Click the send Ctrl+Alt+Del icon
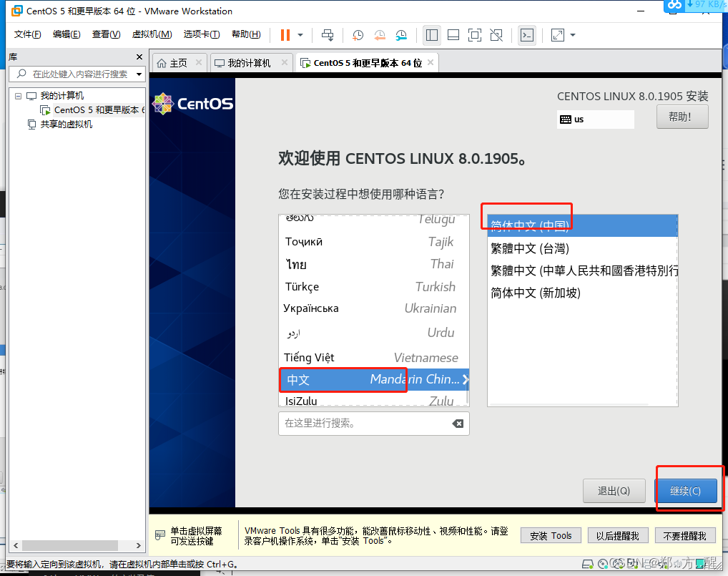Screen dimensions: 728x576 coord(328,35)
